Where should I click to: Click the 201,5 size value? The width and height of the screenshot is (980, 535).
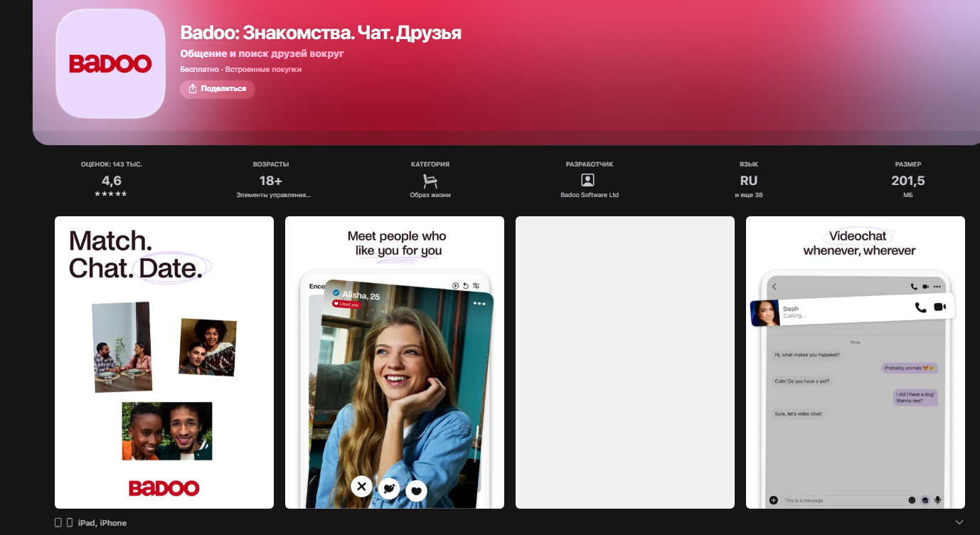pyautogui.click(x=908, y=181)
